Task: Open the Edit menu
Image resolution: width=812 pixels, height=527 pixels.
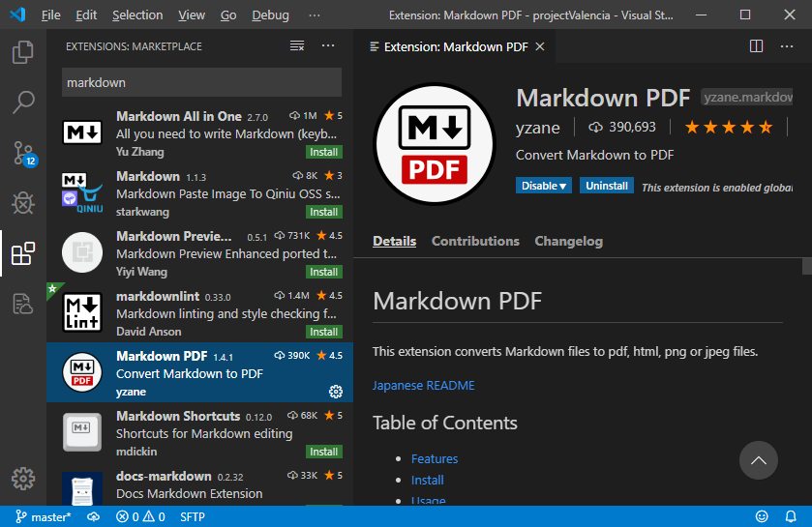Action: click(86, 15)
